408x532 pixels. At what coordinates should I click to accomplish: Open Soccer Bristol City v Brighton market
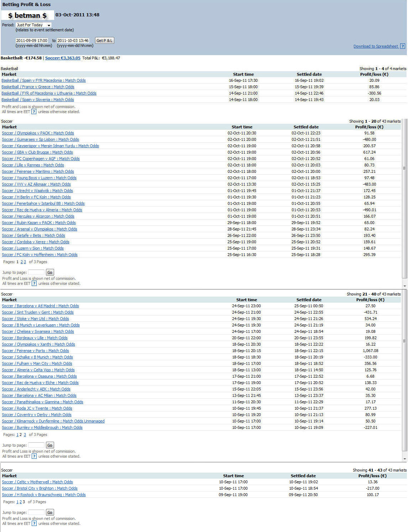coord(40,488)
